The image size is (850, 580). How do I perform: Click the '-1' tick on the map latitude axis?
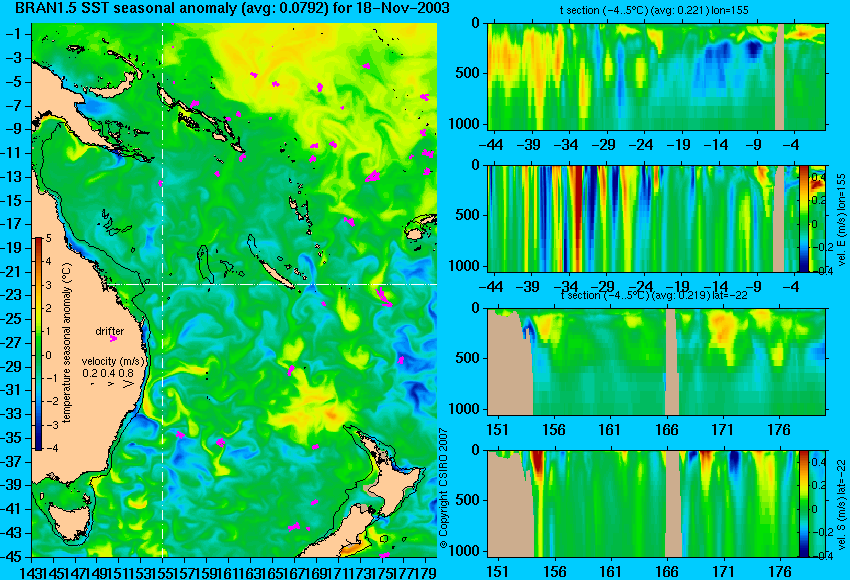(x=14, y=34)
